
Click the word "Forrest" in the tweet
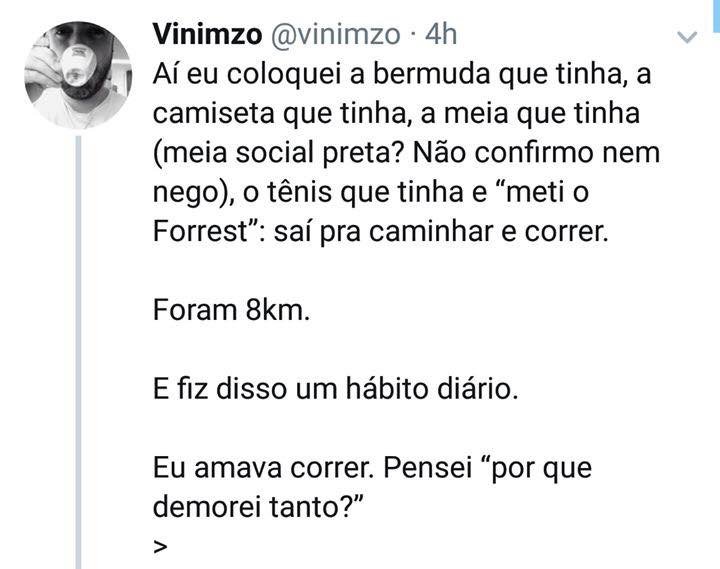(x=200, y=231)
